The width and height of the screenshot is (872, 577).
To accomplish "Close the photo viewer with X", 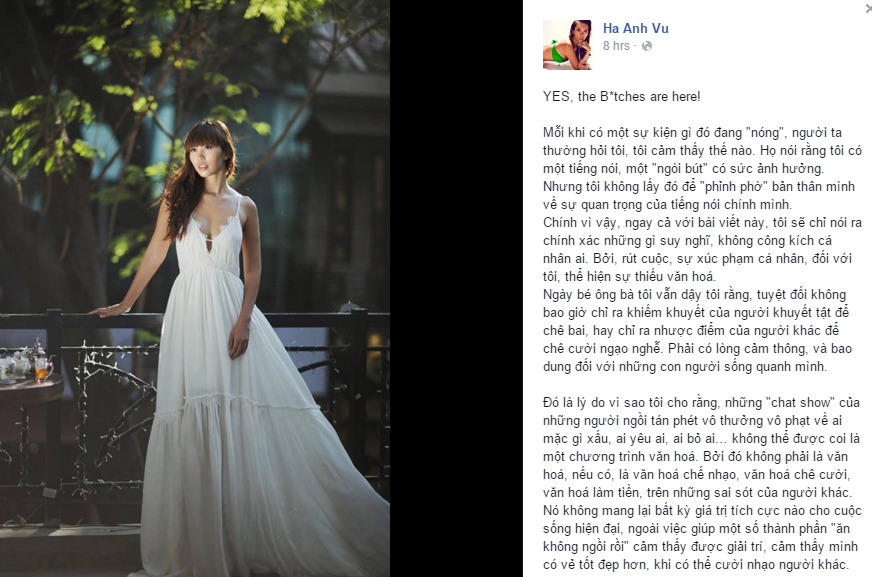I will click(x=869, y=8).
